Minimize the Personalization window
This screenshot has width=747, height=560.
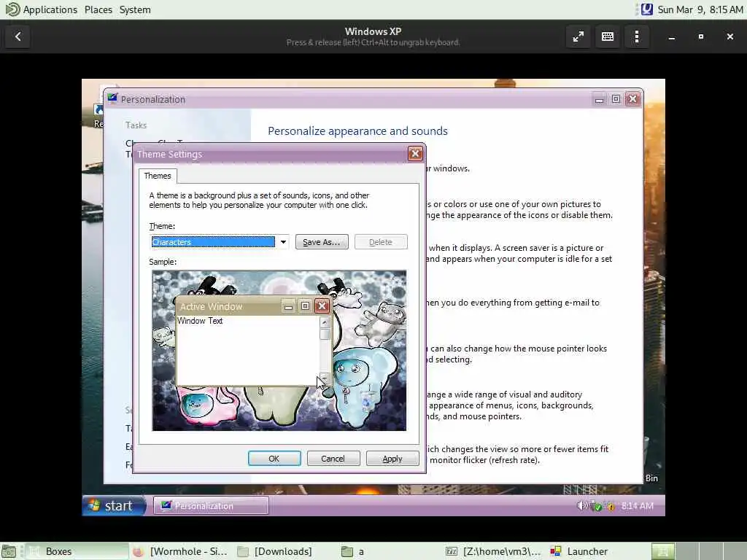(x=600, y=99)
